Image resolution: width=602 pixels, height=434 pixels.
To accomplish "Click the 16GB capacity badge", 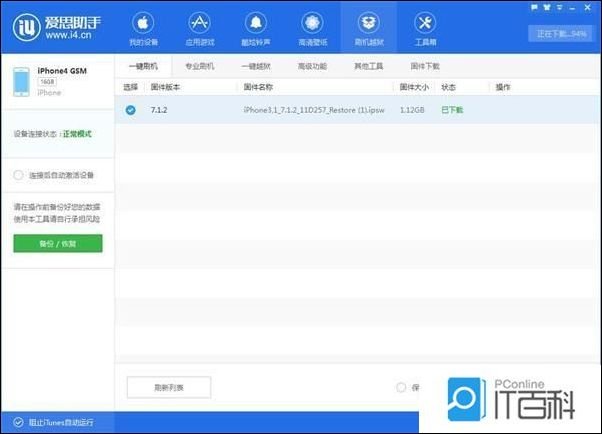I will coord(47,82).
